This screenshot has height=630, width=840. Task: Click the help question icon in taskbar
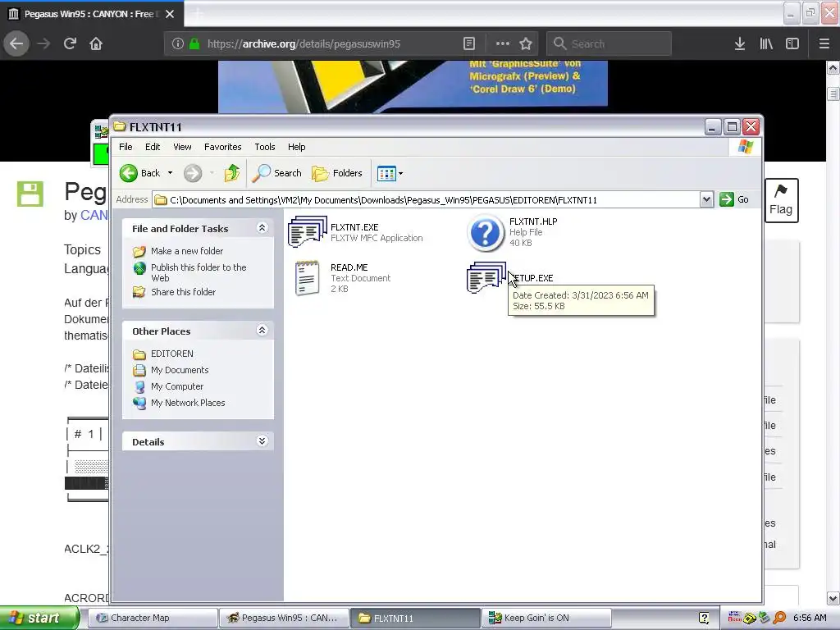click(704, 618)
